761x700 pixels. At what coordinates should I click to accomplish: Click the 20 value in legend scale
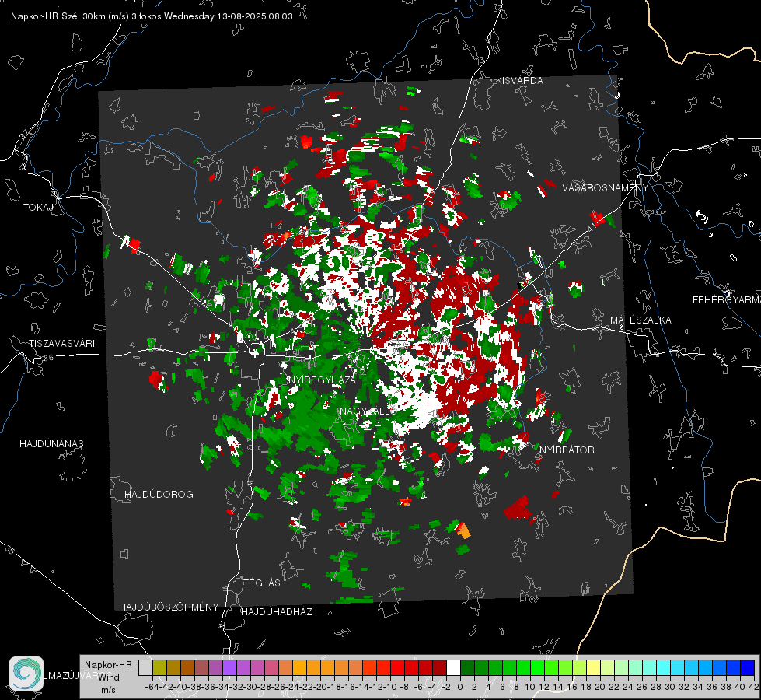600,687
